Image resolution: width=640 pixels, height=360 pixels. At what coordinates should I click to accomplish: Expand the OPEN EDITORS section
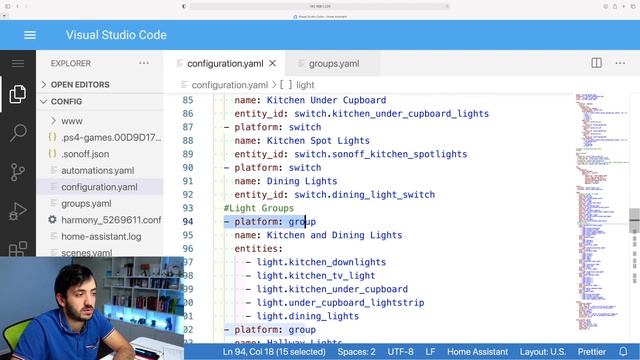coord(80,84)
